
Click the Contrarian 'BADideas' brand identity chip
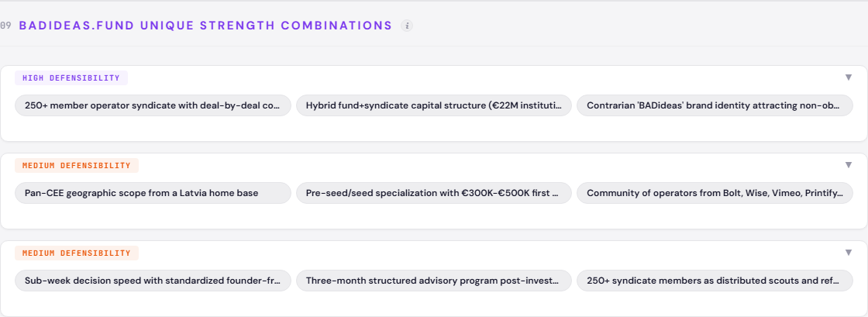715,105
